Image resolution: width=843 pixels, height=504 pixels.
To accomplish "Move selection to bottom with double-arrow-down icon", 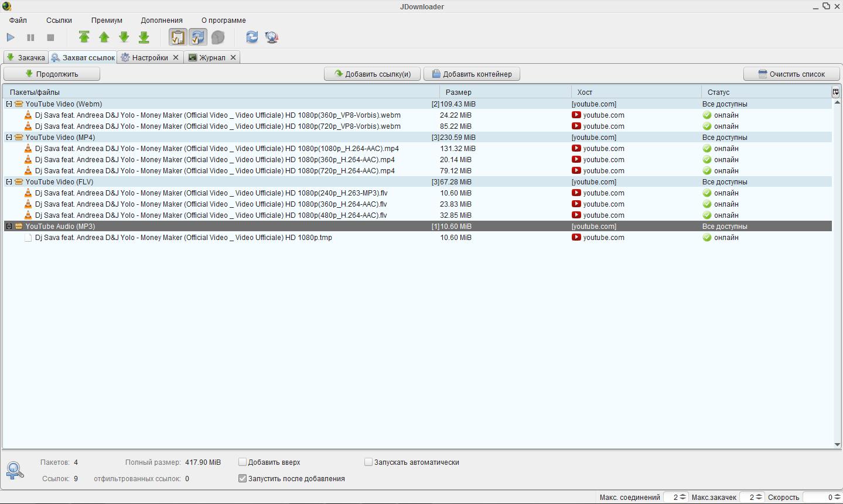I will 144,37.
